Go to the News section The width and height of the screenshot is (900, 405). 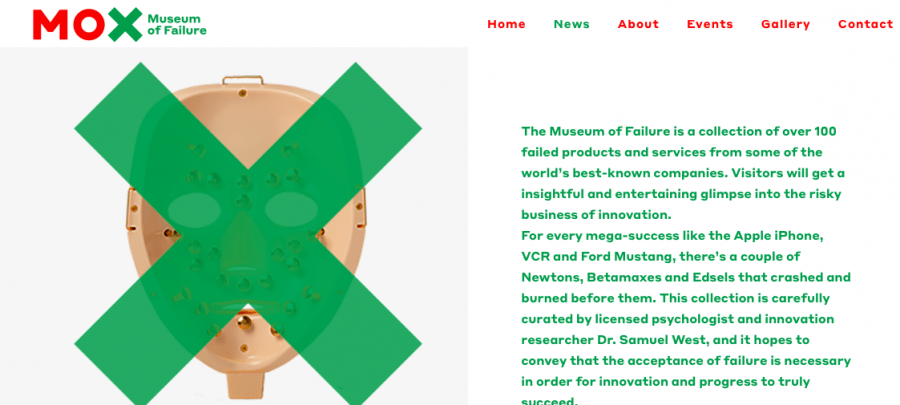pos(572,24)
